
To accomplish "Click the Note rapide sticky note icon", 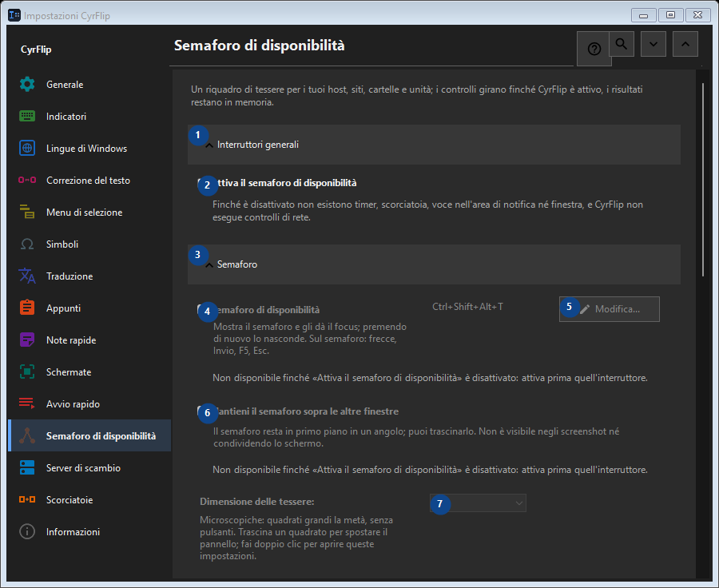I will click(27, 340).
